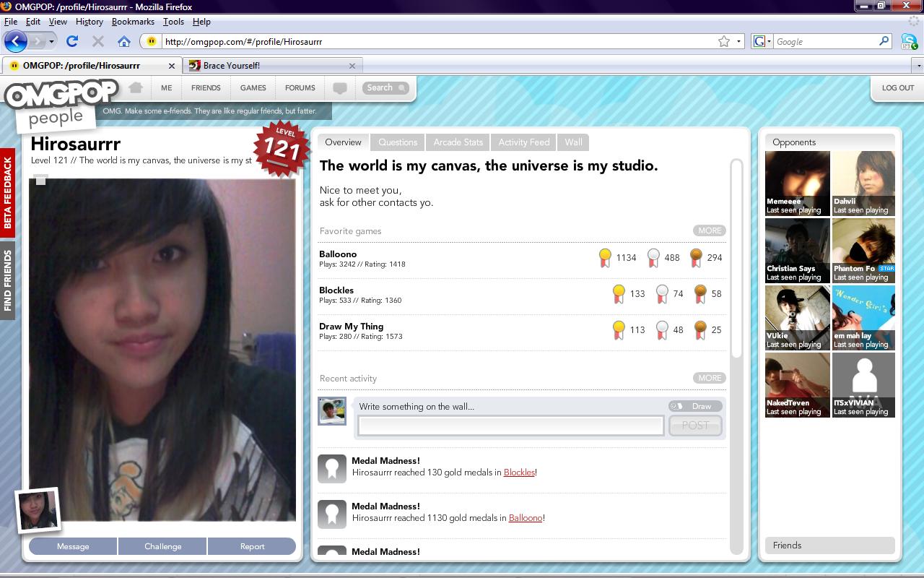Click Balloono silver medal icon

[x=653, y=257]
